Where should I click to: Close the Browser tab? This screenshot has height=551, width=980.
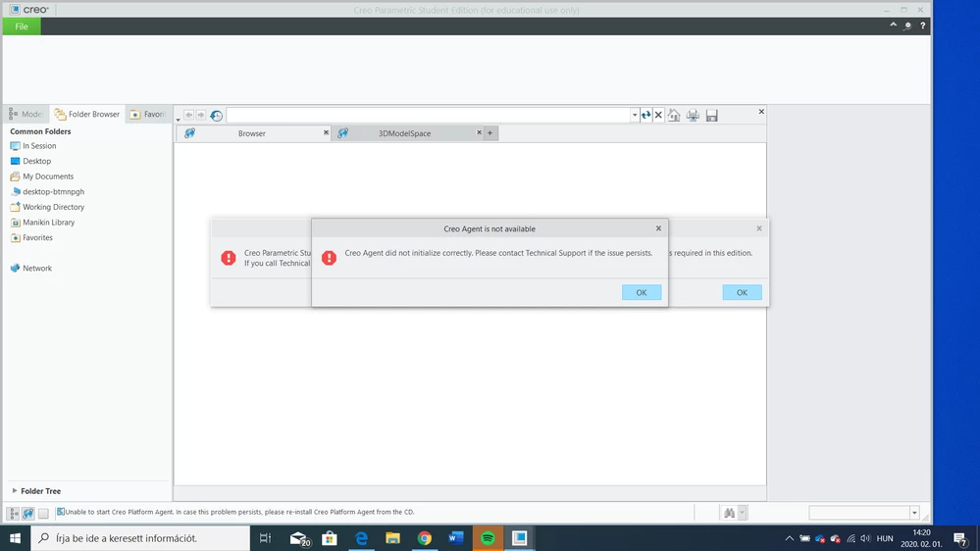coord(326,132)
